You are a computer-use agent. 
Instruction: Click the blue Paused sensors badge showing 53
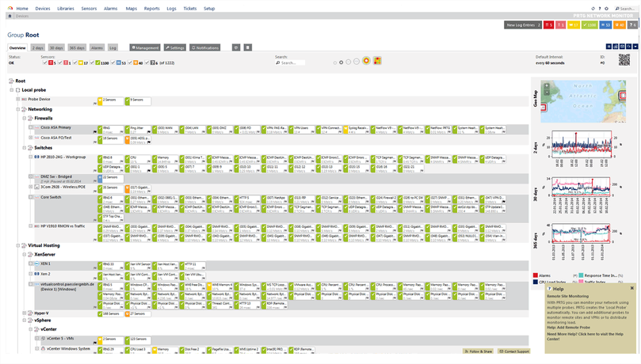[605, 25]
